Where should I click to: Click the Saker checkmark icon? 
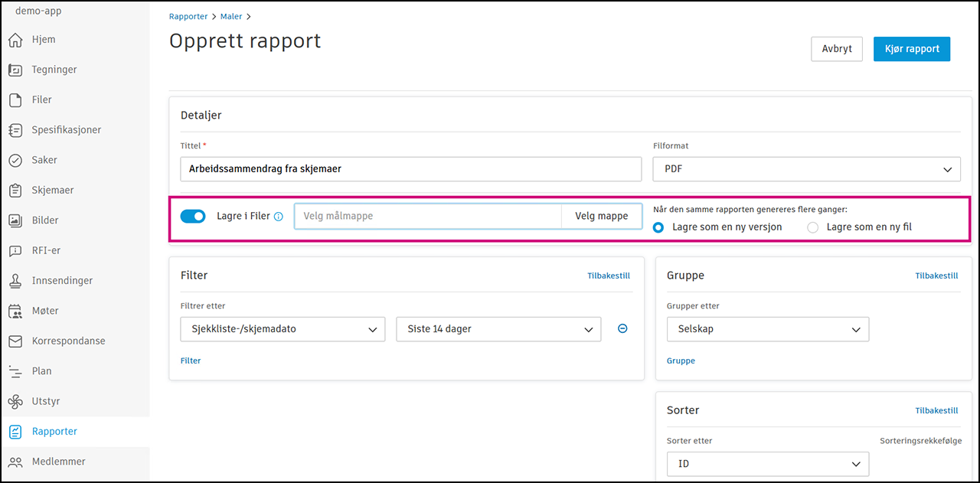click(15, 160)
